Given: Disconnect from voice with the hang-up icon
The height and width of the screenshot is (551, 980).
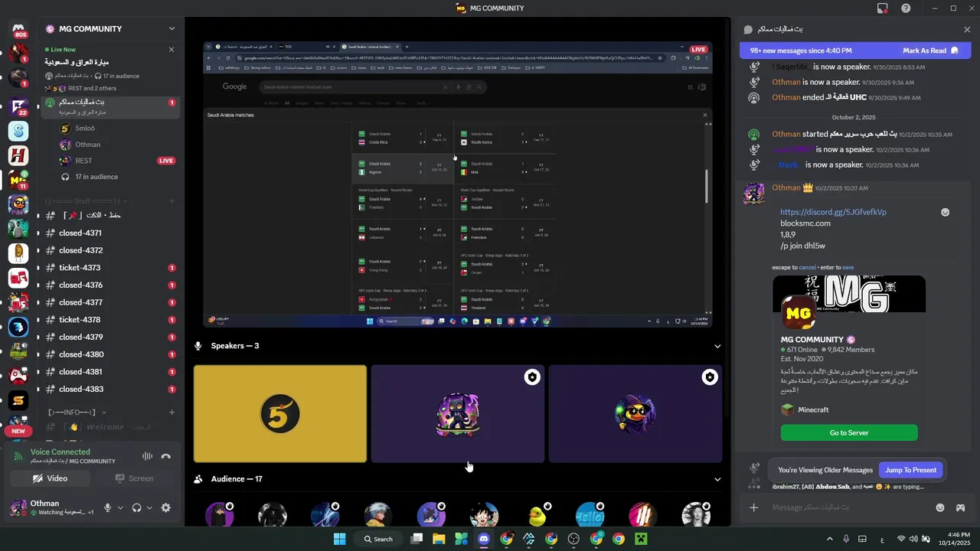Looking at the screenshot, I should [x=166, y=456].
